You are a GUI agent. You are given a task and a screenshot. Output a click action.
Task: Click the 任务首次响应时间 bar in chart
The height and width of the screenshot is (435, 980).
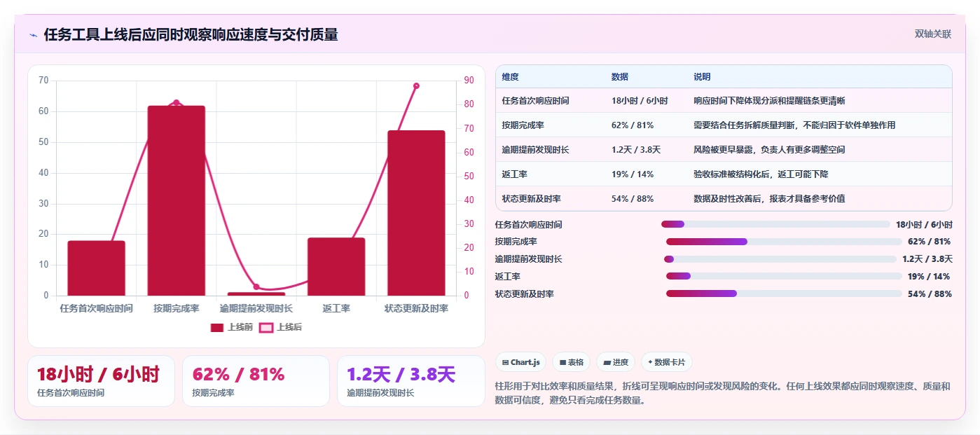click(97, 268)
